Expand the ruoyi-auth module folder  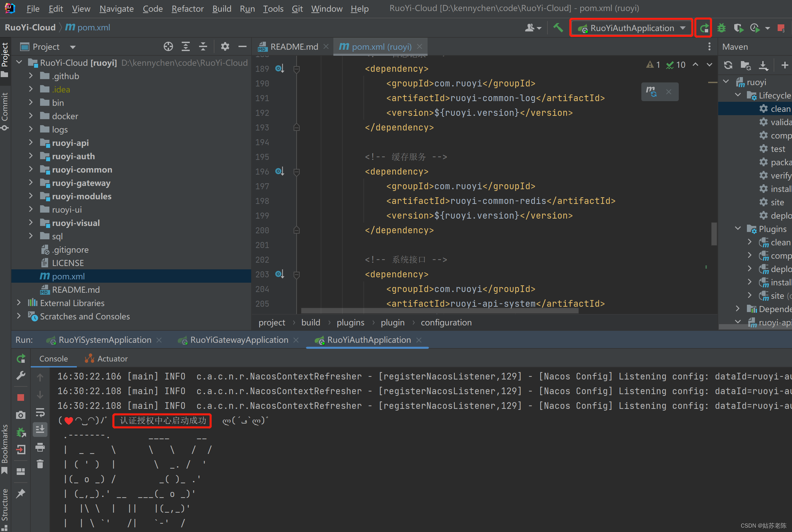pos(31,156)
